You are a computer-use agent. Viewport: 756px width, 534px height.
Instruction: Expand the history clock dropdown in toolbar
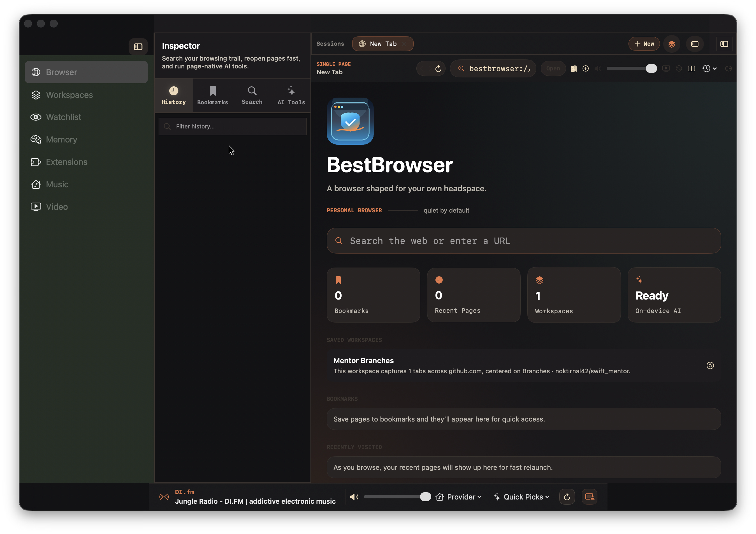click(709, 68)
